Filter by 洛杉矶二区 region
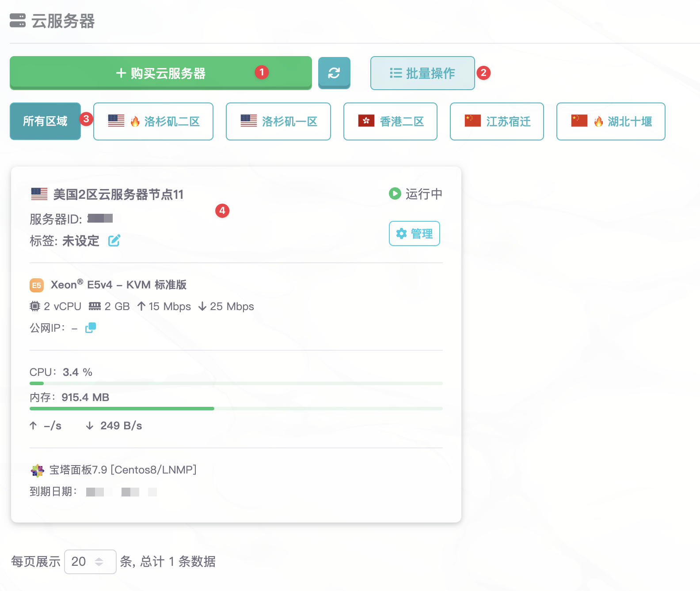 pyautogui.click(x=153, y=121)
